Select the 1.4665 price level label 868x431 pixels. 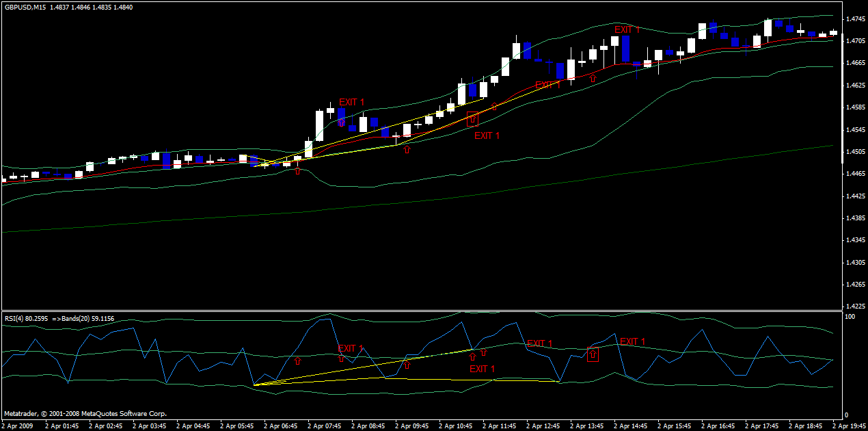pyautogui.click(x=855, y=63)
